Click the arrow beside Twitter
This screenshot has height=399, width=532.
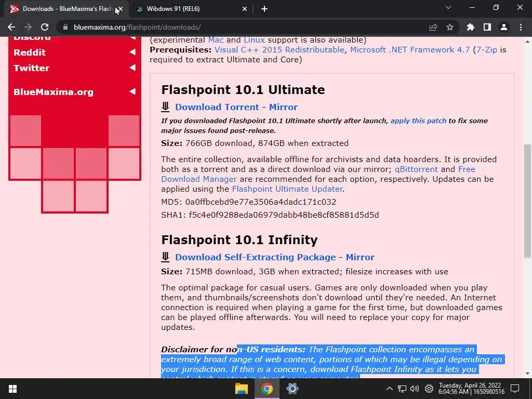pyautogui.click(x=132, y=68)
